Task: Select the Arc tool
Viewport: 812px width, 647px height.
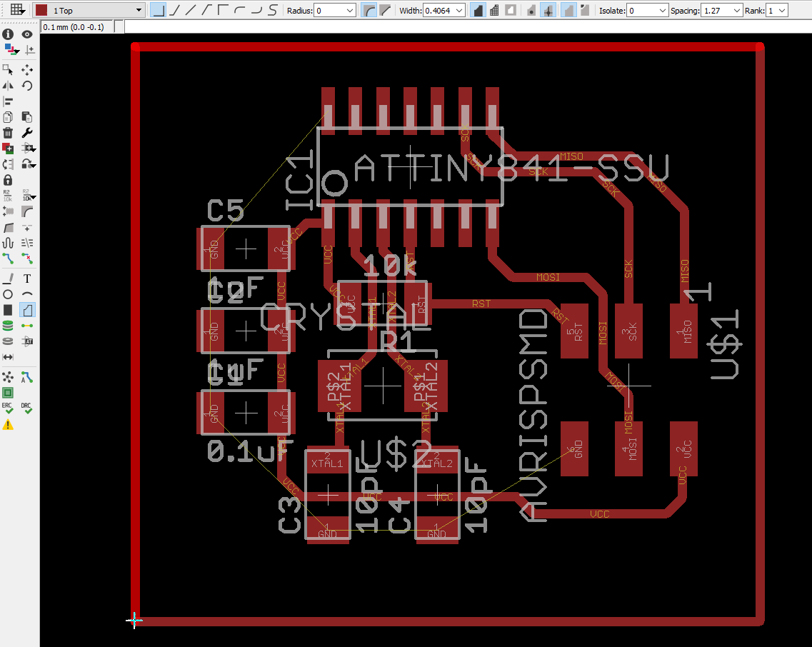Action: point(27,294)
